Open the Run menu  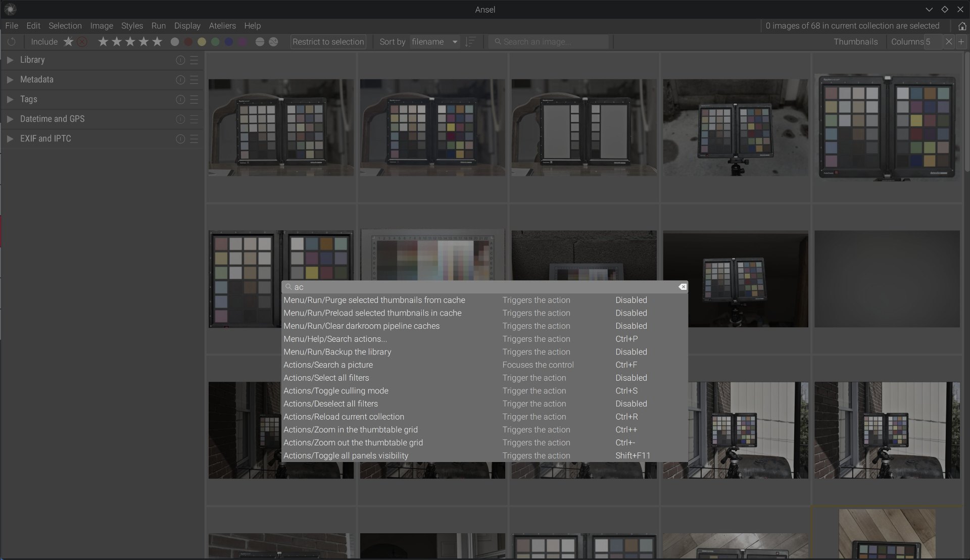tap(159, 26)
